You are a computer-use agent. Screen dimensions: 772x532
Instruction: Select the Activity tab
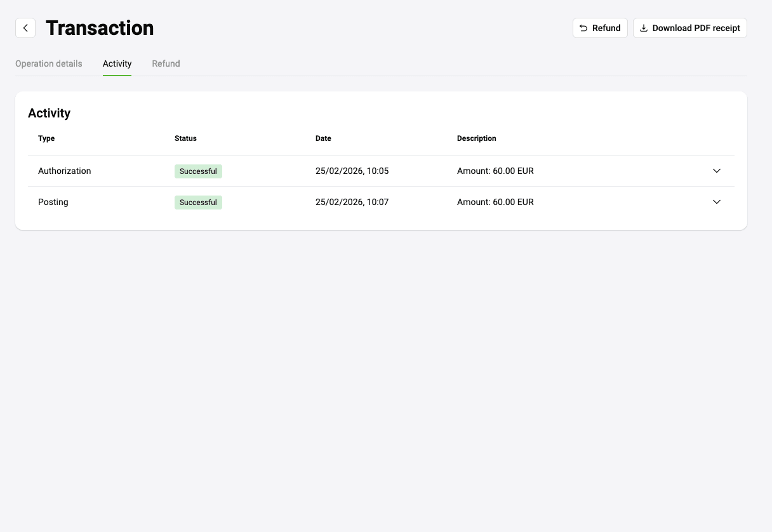pyautogui.click(x=117, y=63)
